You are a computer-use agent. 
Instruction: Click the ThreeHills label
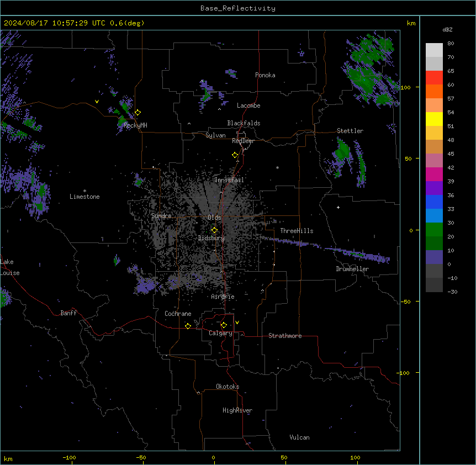pyautogui.click(x=297, y=231)
